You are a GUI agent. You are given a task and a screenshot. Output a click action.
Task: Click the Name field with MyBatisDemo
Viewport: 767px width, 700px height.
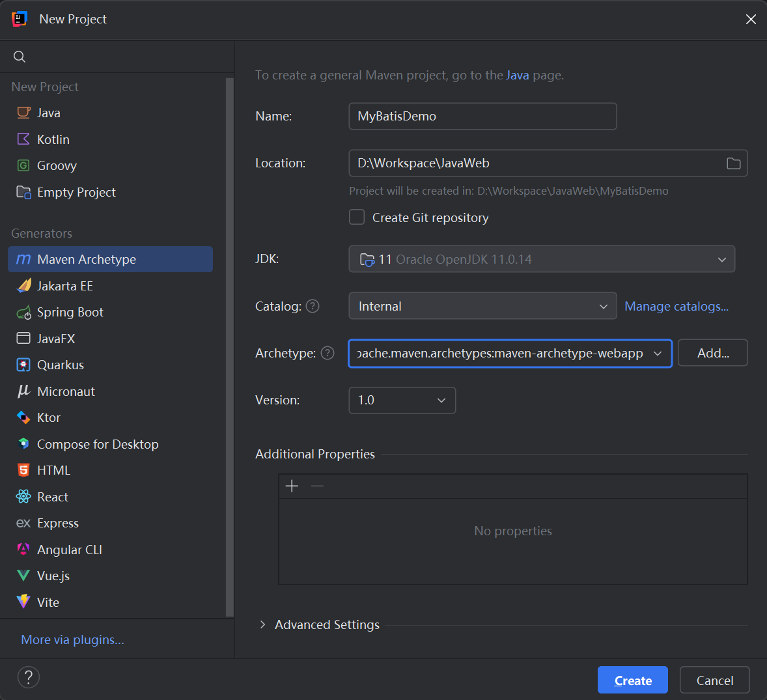482,116
